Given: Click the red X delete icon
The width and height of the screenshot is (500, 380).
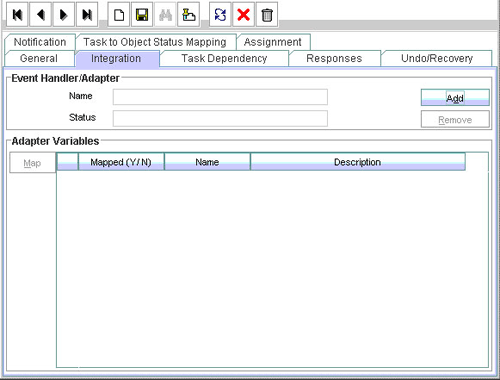Looking at the screenshot, I should 243,15.
